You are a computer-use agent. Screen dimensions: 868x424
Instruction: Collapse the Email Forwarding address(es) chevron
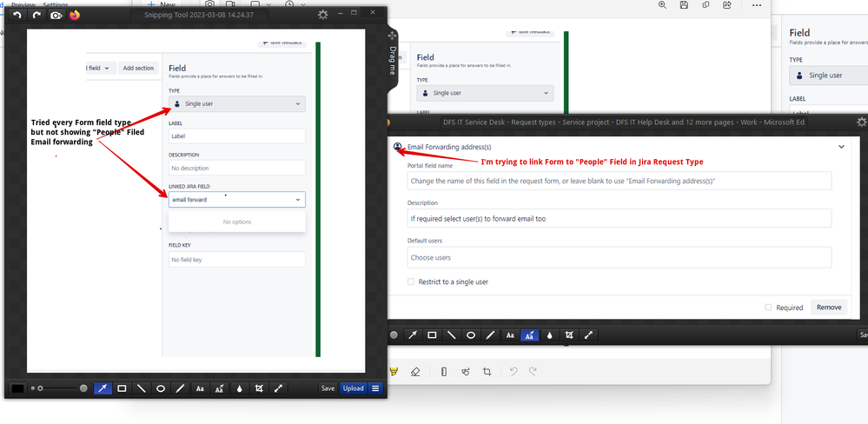[x=841, y=147]
